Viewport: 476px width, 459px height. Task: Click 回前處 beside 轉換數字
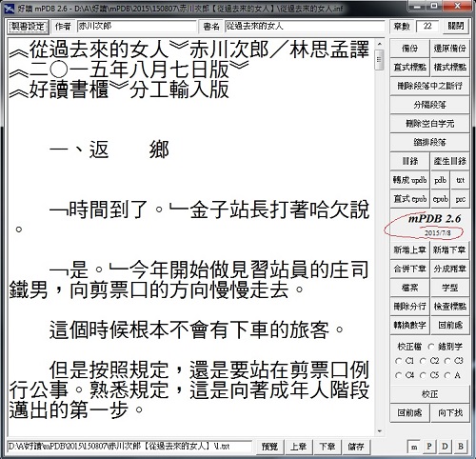[x=449, y=325]
